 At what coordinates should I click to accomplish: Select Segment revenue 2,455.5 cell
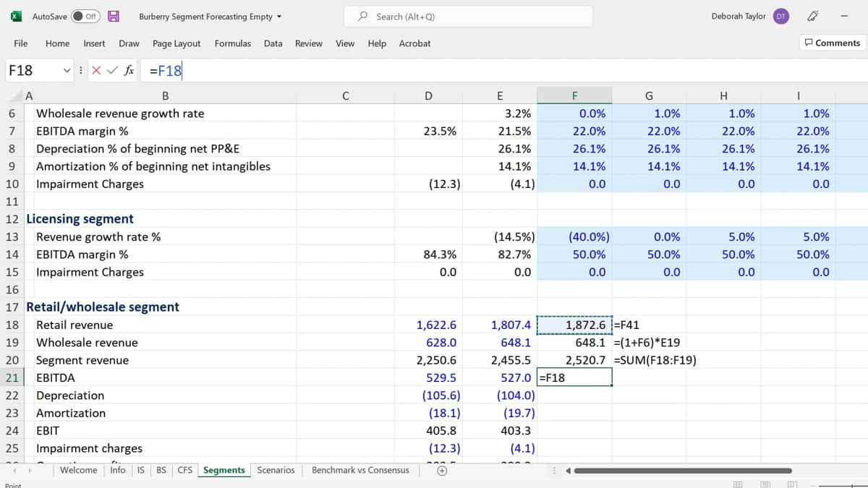501,361
